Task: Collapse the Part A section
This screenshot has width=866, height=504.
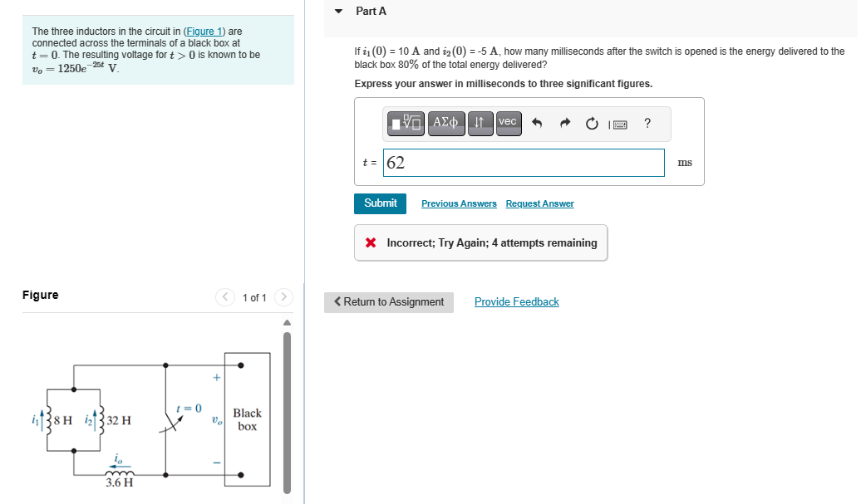Action: [x=337, y=11]
